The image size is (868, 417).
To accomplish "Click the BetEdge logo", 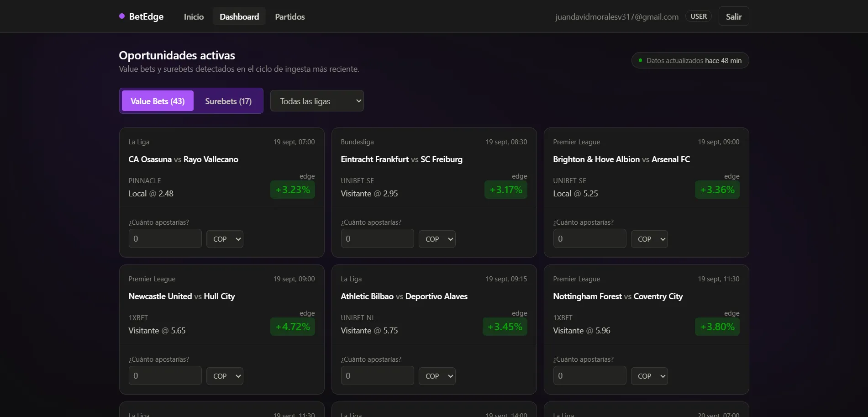I will point(142,16).
